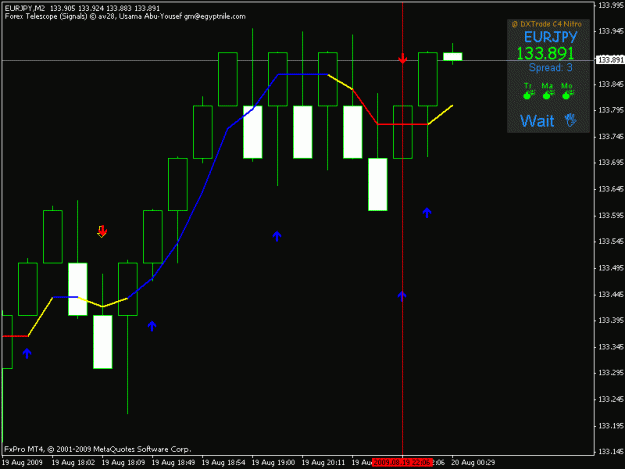
Task: Click the green bomb icon under Ma
Action: click(x=548, y=95)
